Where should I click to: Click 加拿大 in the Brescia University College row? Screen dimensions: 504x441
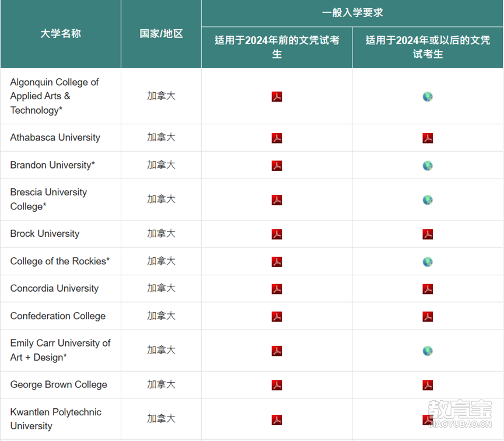point(161,199)
